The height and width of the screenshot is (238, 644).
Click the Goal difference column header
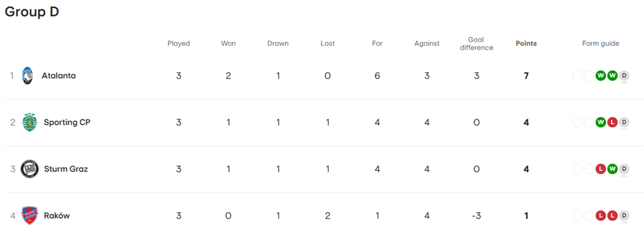(477, 43)
